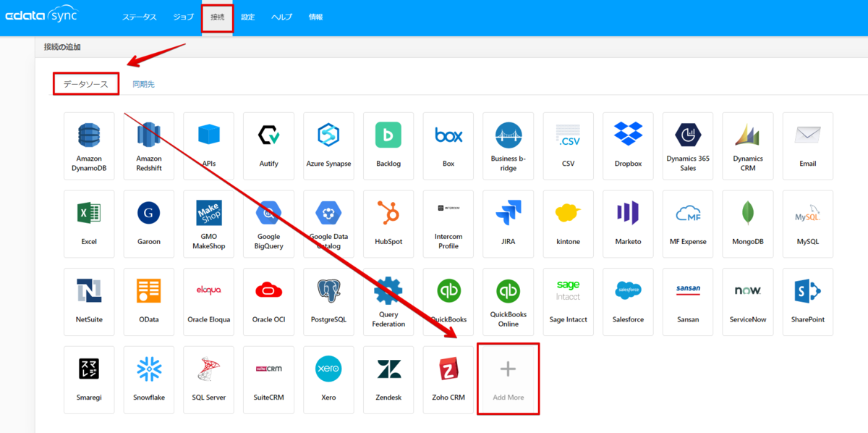This screenshot has width=868, height=433.
Task: Select the SharePoint connector
Action: [808, 302]
